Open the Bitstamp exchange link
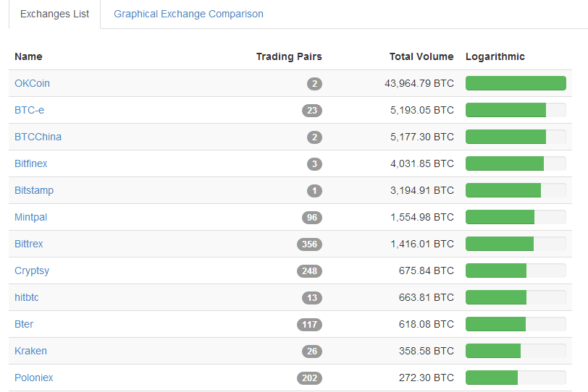This screenshot has height=392, width=588. [34, 190]
